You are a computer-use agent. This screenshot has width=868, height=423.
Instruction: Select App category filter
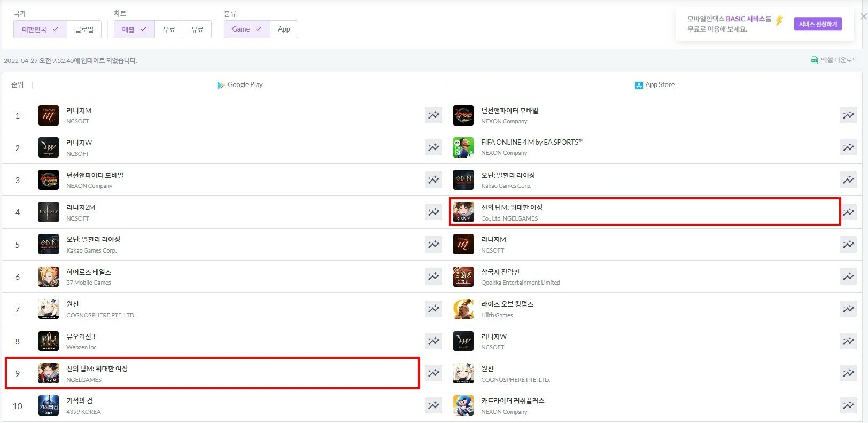pyautogui.click(x=284, y=29)
